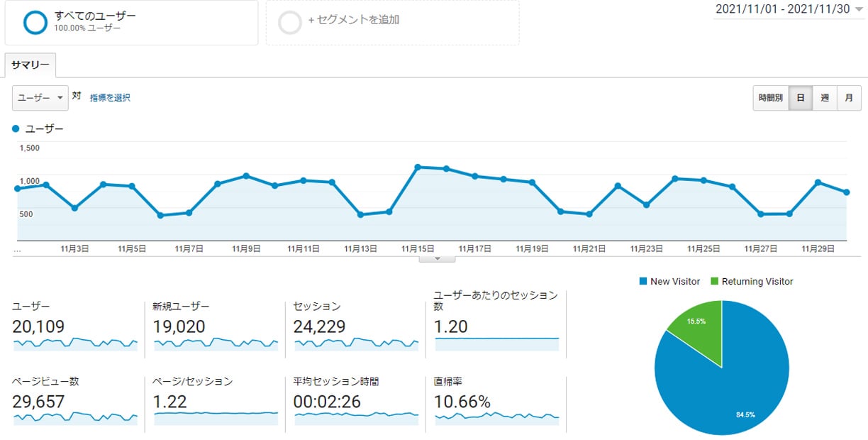Screen dimensions: 868x440
Task: Collapse the chart using the arrow icon below it
Action: (x=437, y=258)
